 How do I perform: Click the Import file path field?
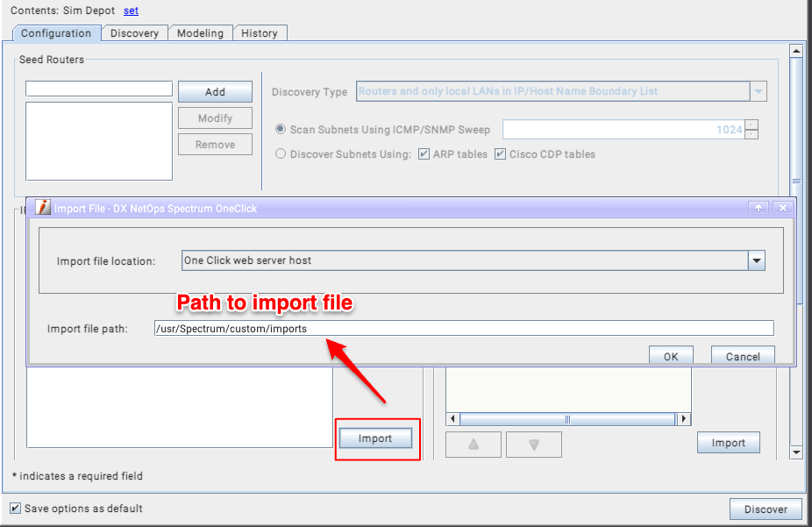point(464,328)
